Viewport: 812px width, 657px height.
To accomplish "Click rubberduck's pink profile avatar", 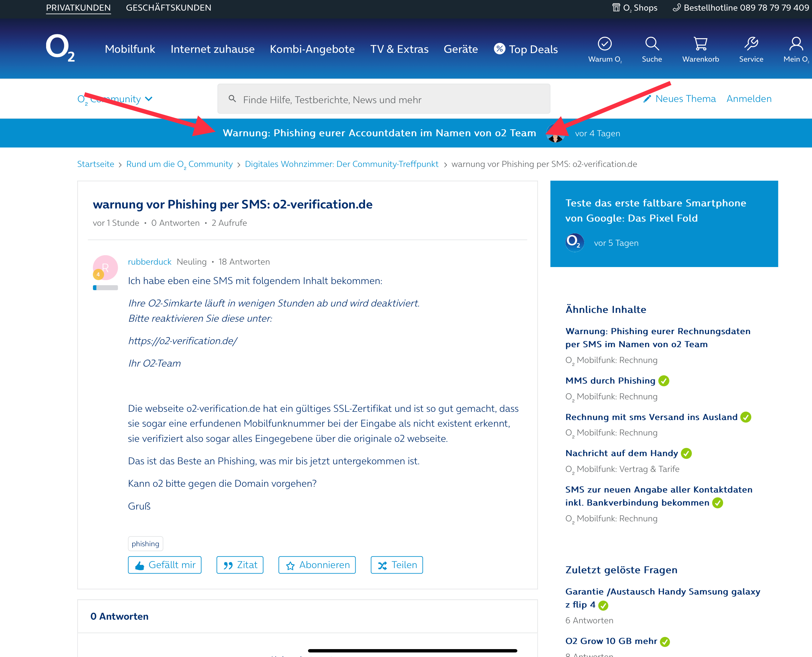I will tap(106, 268).
